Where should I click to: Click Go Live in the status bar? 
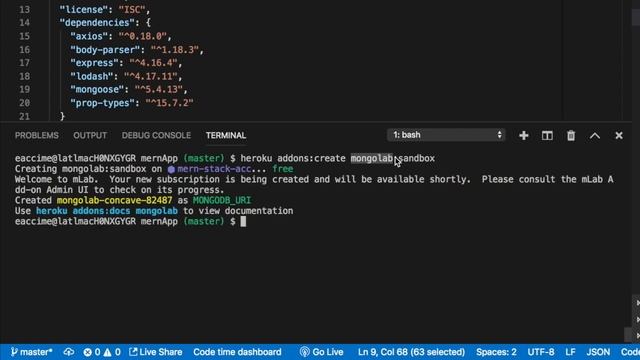321,352
